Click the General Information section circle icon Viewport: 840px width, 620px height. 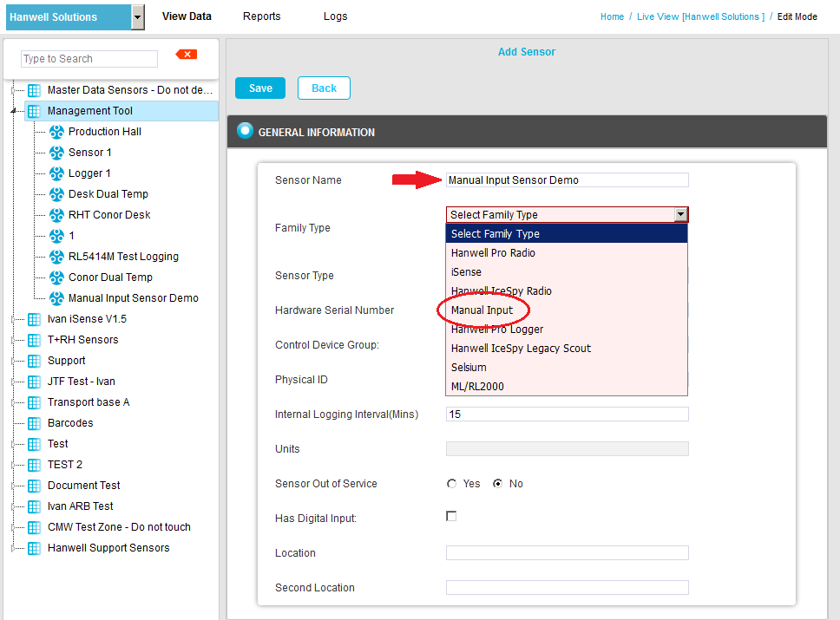[x=245, y=131]
